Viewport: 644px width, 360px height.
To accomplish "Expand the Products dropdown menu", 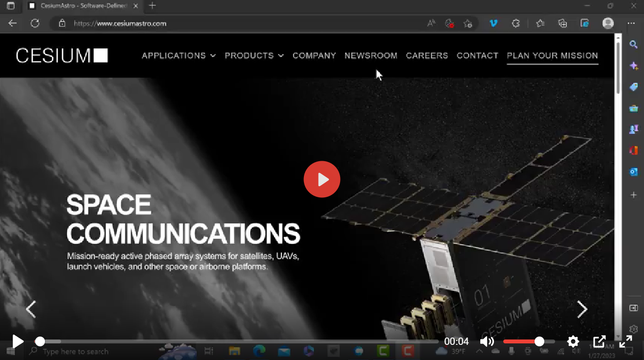I will point(254,56).
